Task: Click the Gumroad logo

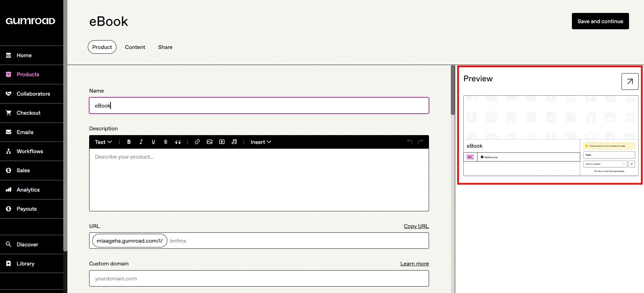Action: pos(30,21)
